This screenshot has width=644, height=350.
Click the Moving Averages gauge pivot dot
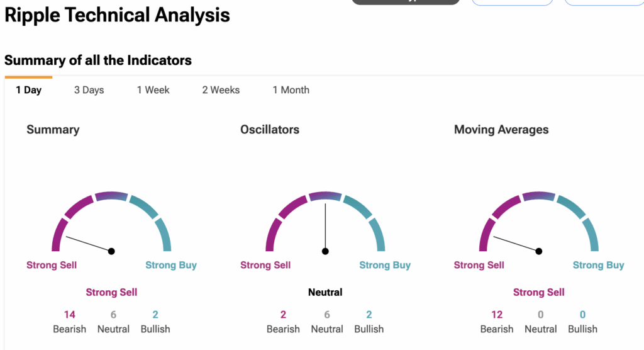point(539,251)
